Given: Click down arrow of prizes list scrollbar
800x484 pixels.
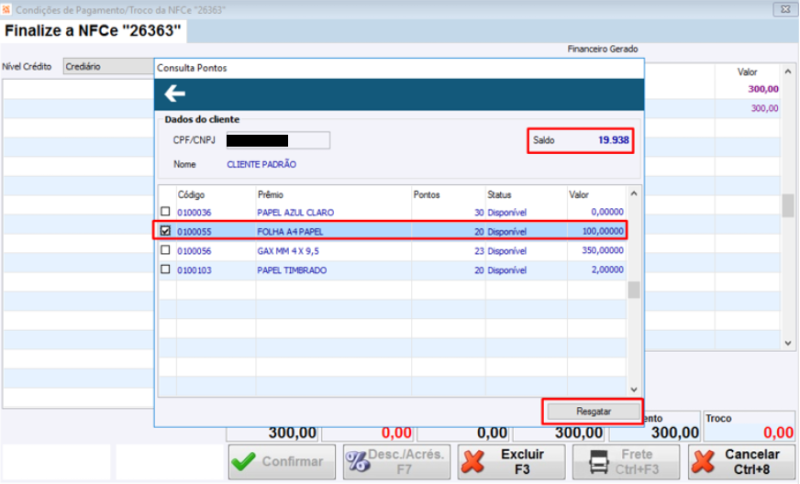Looking at the screenshot, I should click(634, 390).
